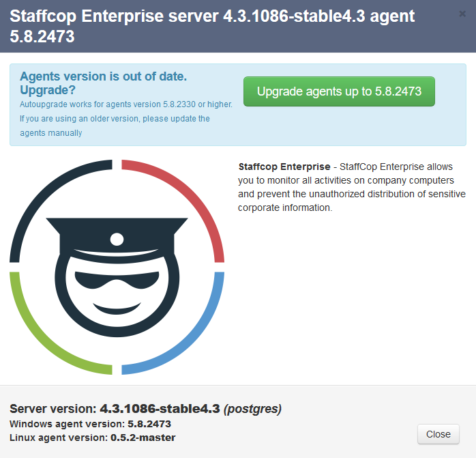476x458 pixels.
Task: Click the StaffCop policeman face logo
Action: [x=117, y=268]
